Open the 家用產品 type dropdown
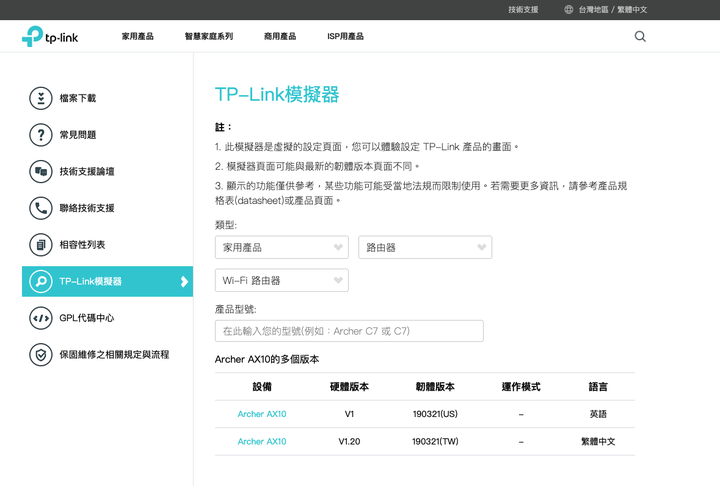The image size is (720, 486). 281,247
